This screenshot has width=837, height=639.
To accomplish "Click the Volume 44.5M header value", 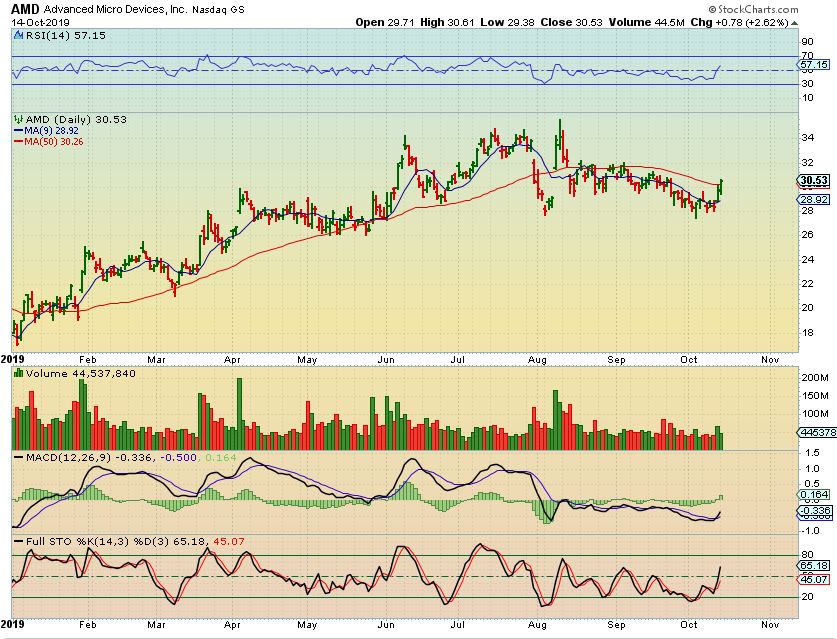I will (x=646, y=22).
